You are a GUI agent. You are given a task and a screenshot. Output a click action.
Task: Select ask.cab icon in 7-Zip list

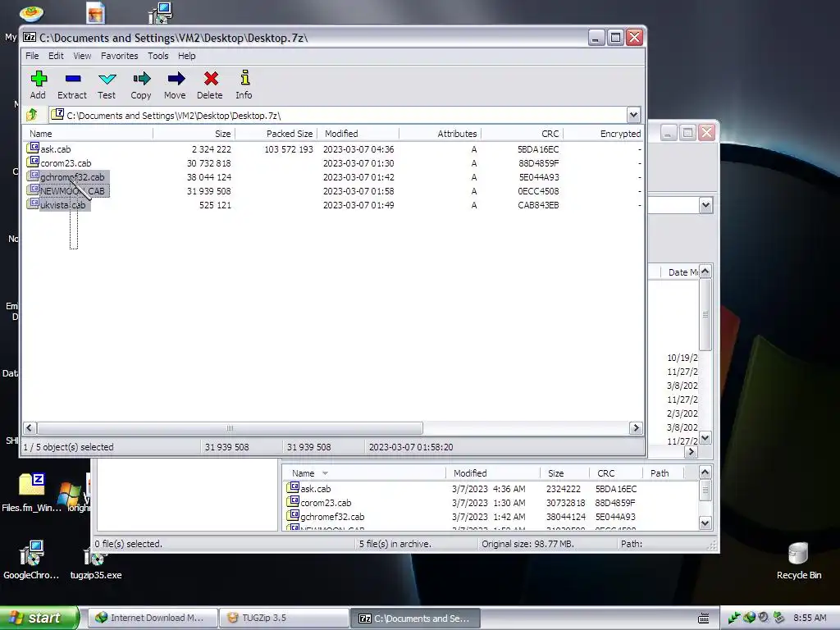click(x=33, y=148)
